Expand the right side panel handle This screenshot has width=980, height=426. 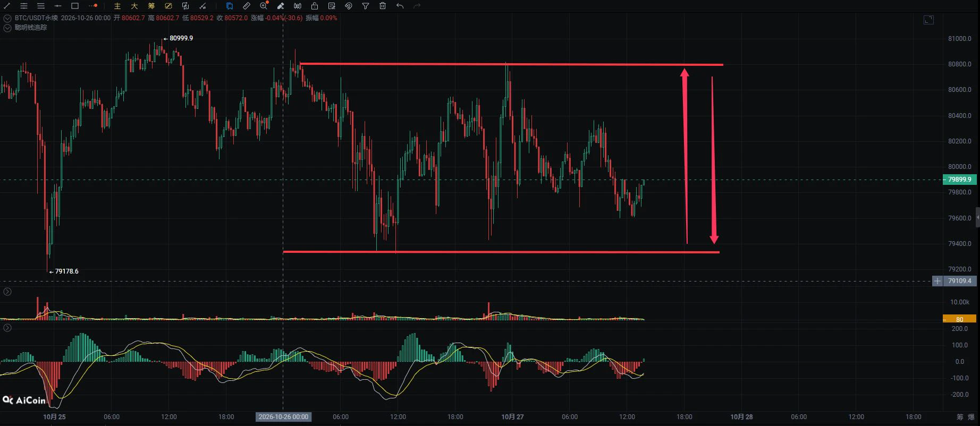tap(977, 217)
